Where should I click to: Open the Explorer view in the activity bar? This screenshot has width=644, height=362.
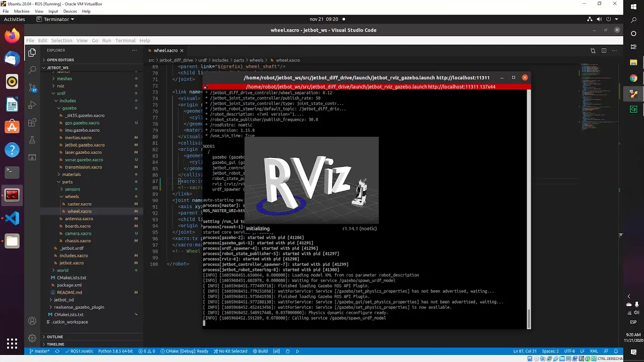32,52
